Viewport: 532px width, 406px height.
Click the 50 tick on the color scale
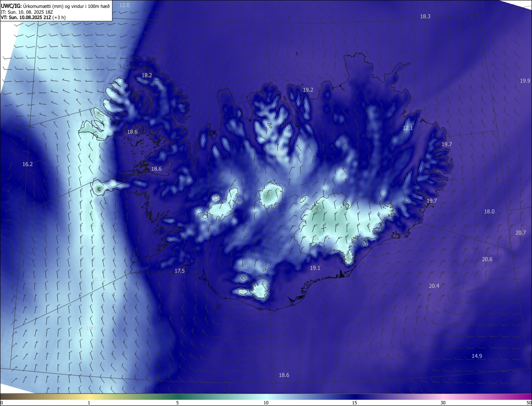(529, 403)
